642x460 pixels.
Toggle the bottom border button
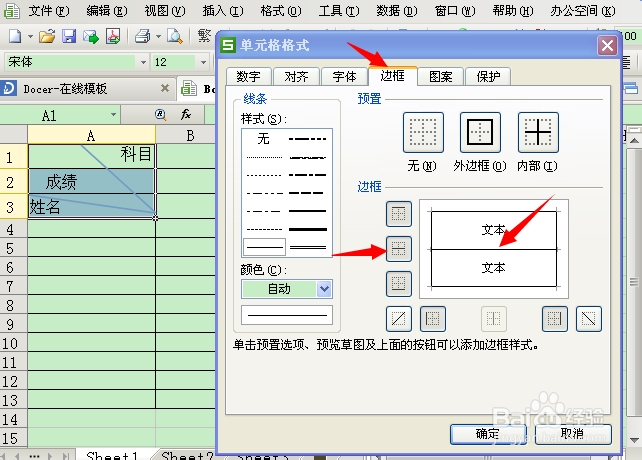[x=399, y=283]
